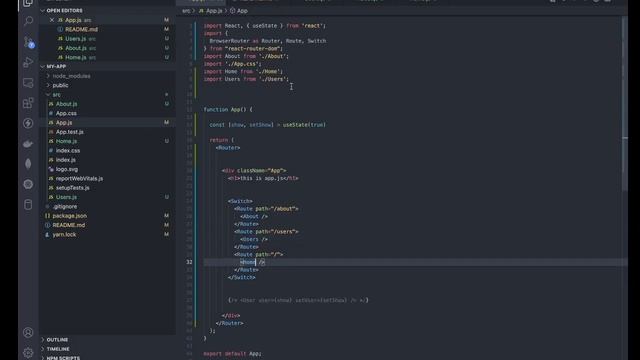Select Home.js in Open Editors list
The image size is (640, 360).
(x=107, y=58)
